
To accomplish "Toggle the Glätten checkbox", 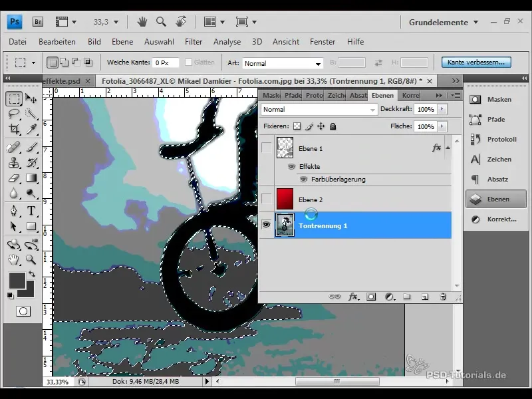I will point(188,62).
